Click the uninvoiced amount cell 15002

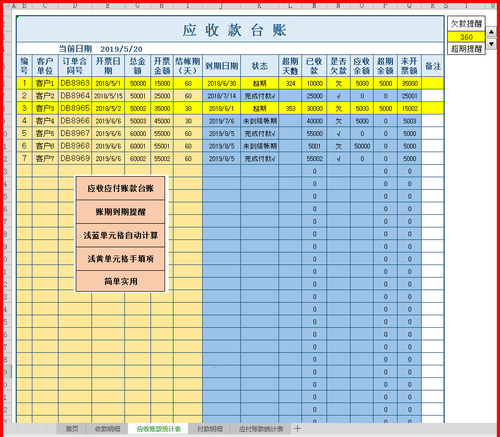[x=409, y=108]
